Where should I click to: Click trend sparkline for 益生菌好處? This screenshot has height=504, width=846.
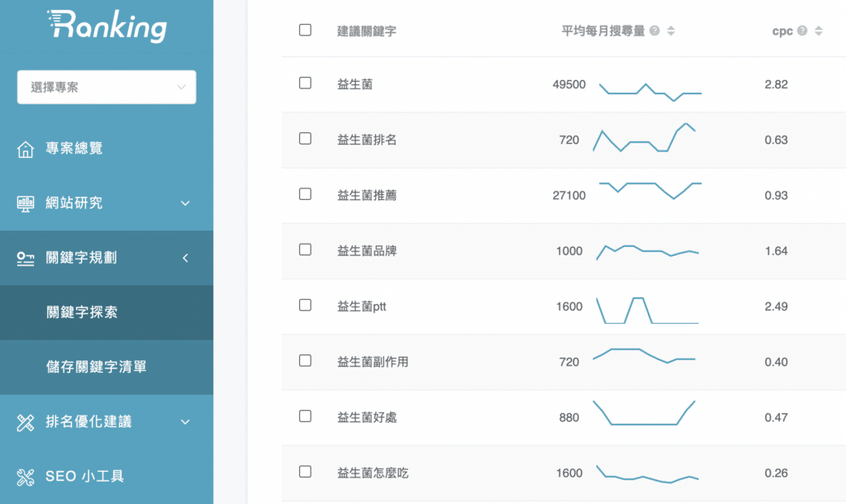(x=644, y=413)
